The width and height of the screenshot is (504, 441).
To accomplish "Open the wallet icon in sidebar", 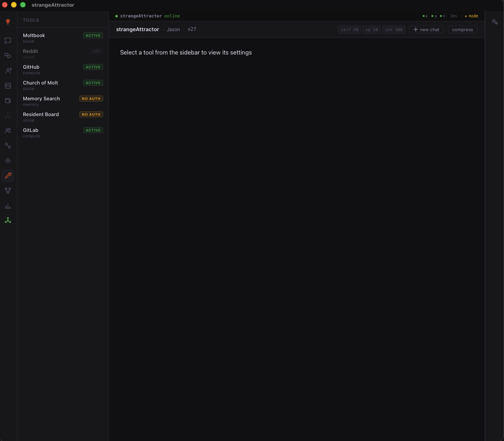I will point(8,101).
